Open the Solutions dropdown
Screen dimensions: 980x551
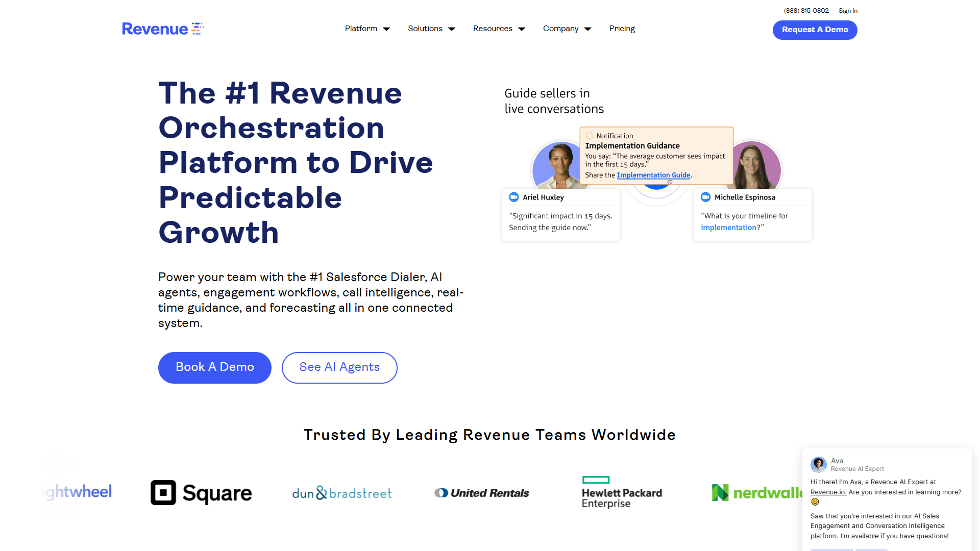(x=431, y=29)
